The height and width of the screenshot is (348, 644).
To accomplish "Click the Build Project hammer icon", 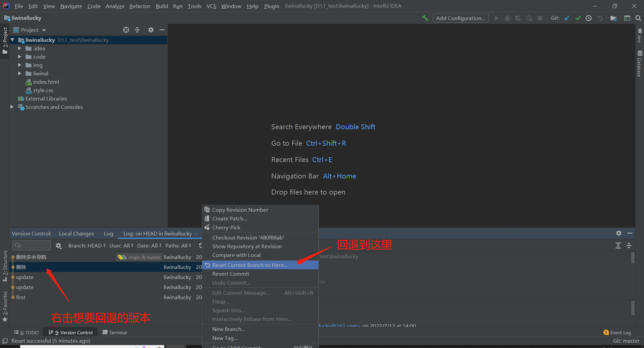I will tap(425, 18).
